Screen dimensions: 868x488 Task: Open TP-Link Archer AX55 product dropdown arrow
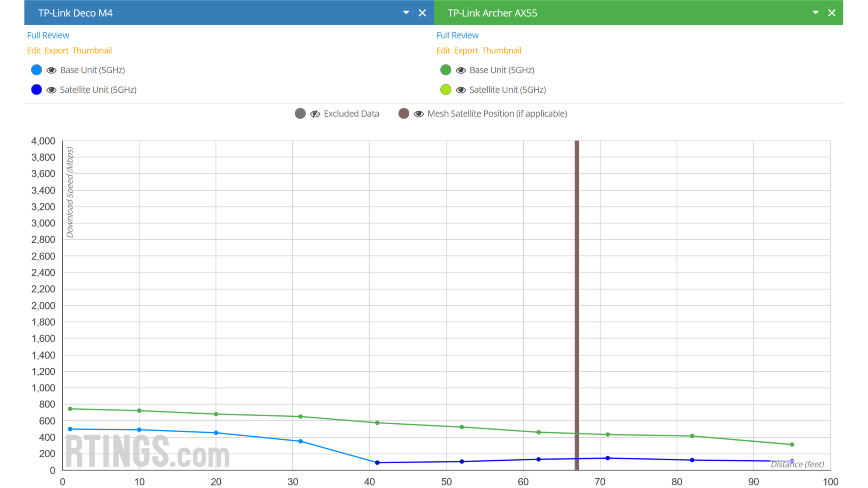coord(815,12)
